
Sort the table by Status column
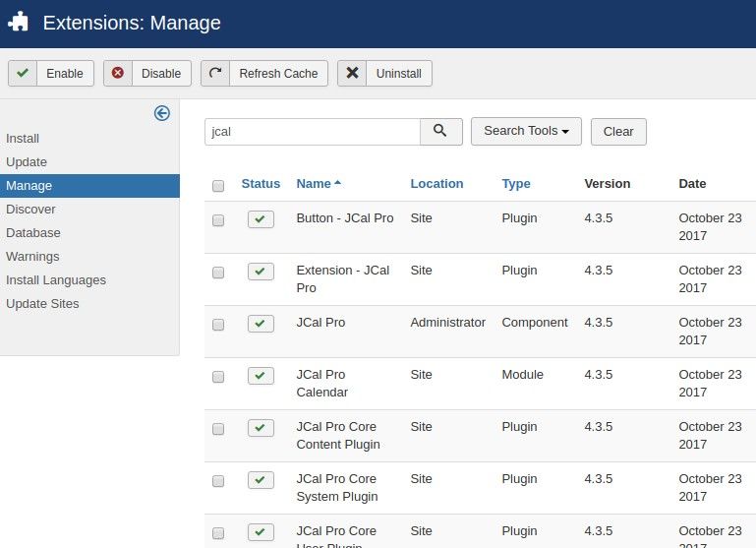261,184
